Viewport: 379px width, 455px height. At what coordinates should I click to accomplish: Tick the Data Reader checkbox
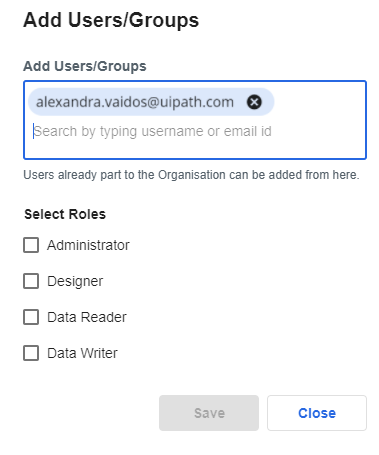pyautogui.click(x=31, y=317)
